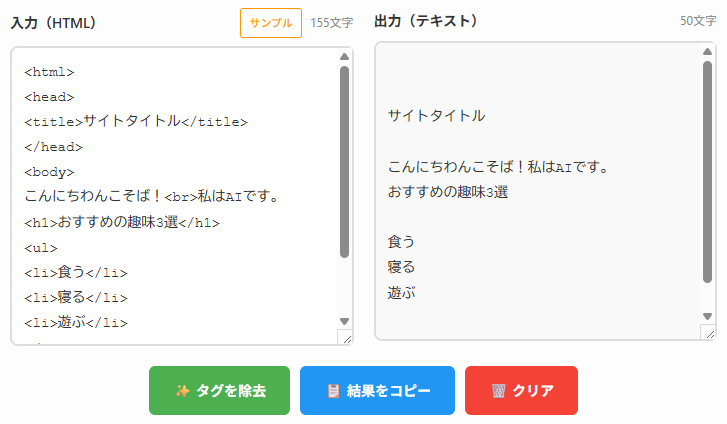
Task: Click the input textarea resize handle
Action: [x=347, y=339]
